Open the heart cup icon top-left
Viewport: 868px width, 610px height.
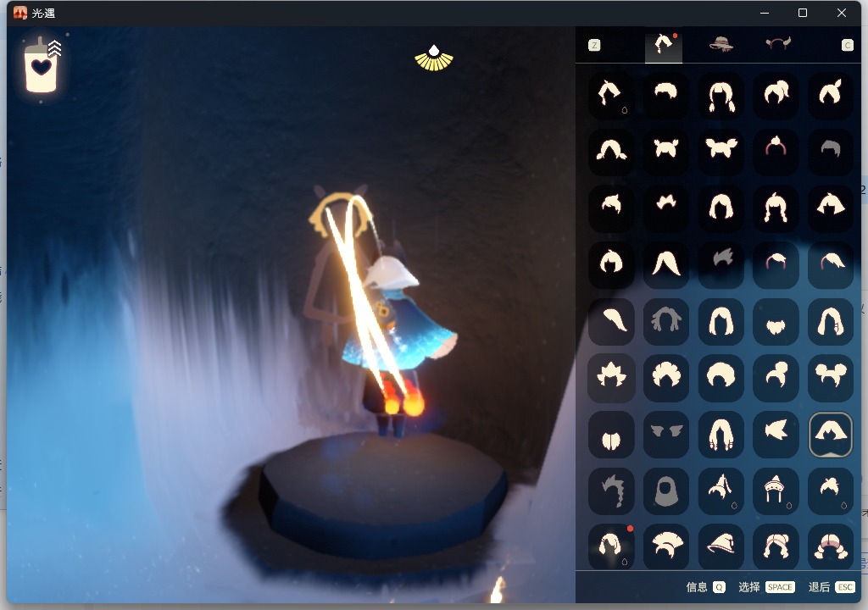(x=42, y=66)
